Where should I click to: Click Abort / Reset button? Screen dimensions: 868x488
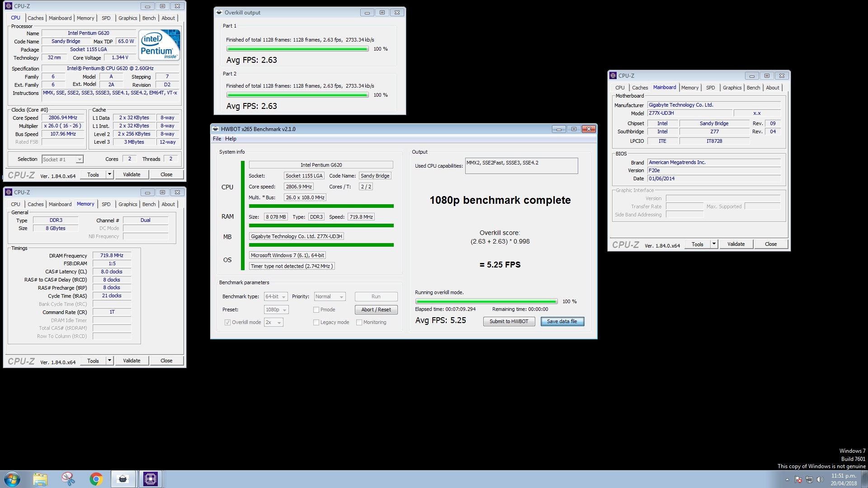376,310
